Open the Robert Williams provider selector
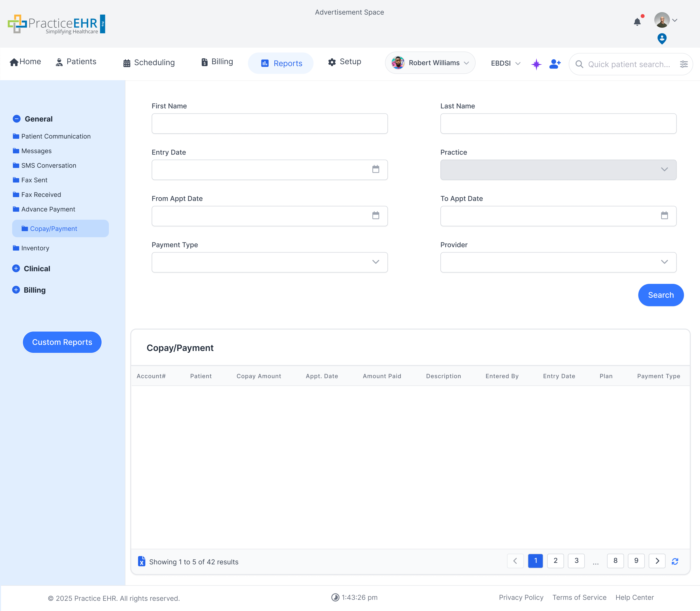Screen dimensions: 700x611 click(x=430, y=63)
